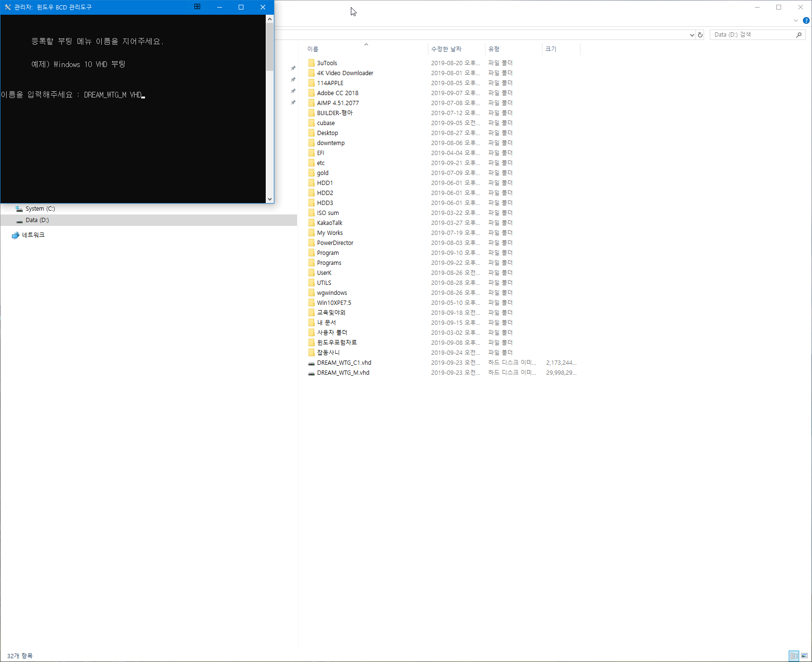Click the Win10XPE7.5 folder icon

click(x=311, y=302)
